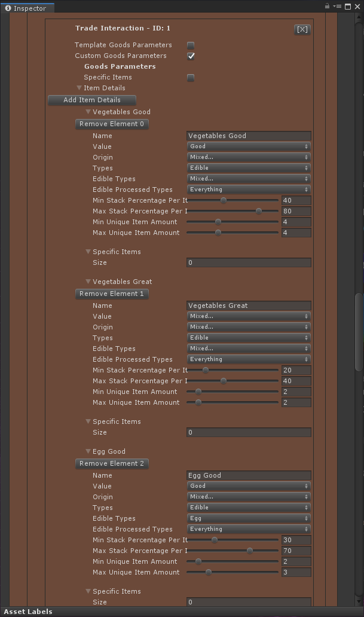Click Add Item Details button
Image resolution: width=364 pixels, height=617 pixels.
(x=92, y=100)
